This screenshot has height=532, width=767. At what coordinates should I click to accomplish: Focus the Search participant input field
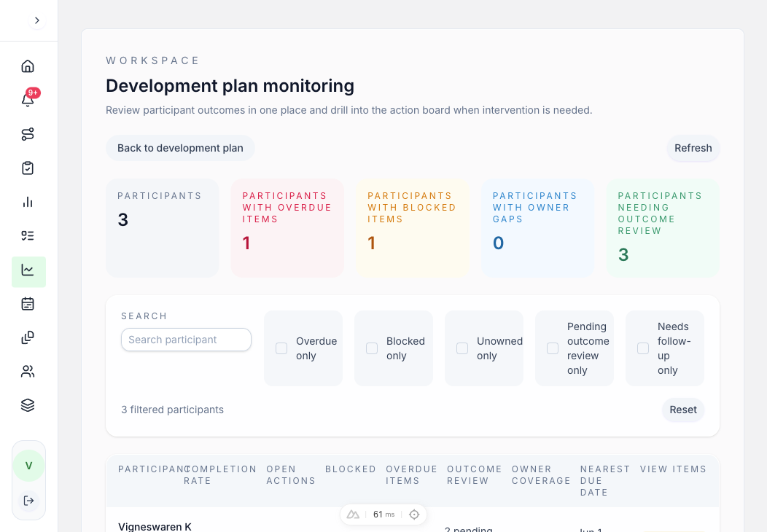coord(187,340)
